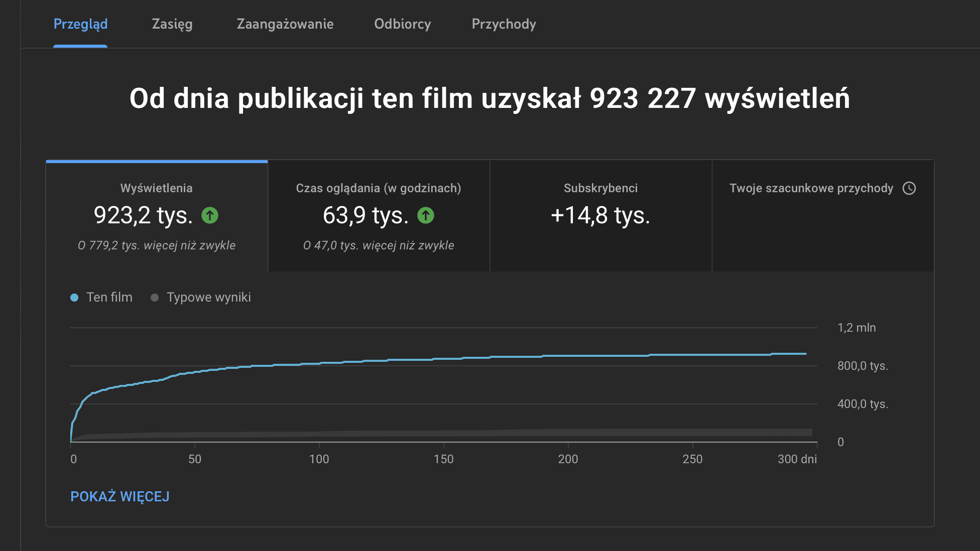Open the Przegląd tab
The height and width of the screenshot is (551, 980).
pyautogui.click(x=80, y=24)
